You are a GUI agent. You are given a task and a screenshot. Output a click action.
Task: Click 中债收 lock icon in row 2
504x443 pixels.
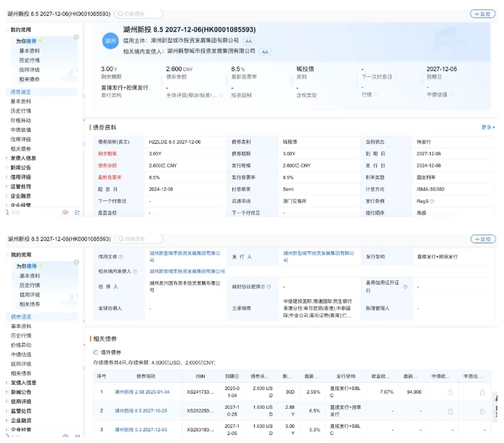click(450, 411)
